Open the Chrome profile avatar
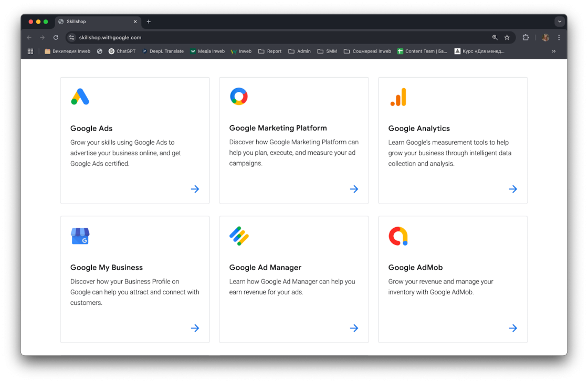The image size is (588, 383). click(545, 37)
